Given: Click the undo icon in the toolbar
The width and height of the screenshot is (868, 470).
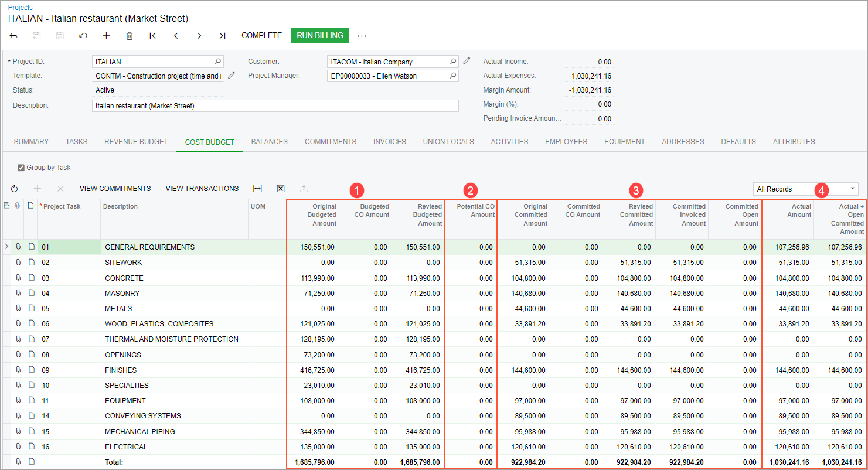Looking at the screenshot, I should click(83, 36).
